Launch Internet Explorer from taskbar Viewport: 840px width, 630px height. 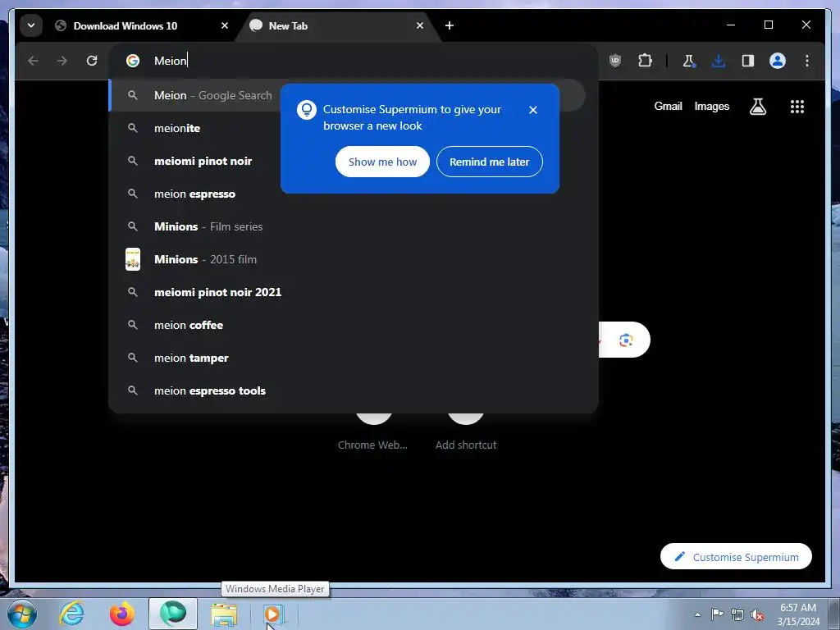point(72,614)
